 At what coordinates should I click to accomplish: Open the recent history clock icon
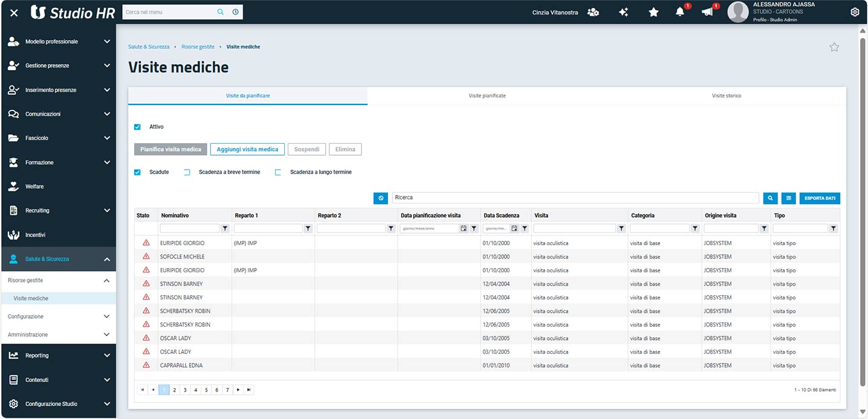(235, 12)
